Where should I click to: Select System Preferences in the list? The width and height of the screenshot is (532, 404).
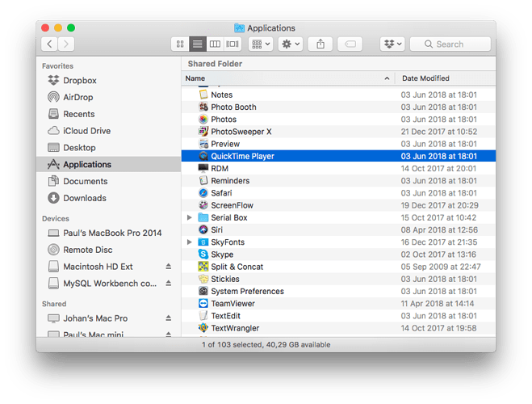coord(338,292)
